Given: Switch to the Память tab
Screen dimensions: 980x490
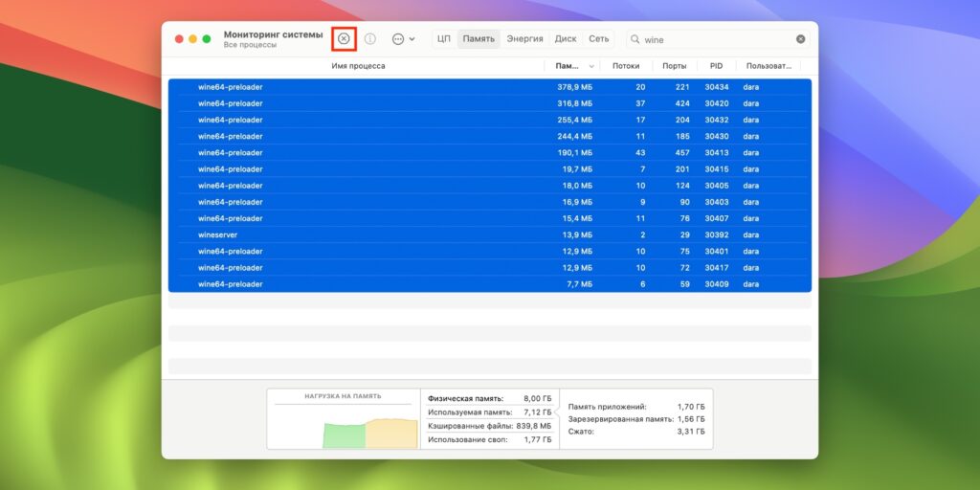Looking at the screenshot, I should pos(479,38).
